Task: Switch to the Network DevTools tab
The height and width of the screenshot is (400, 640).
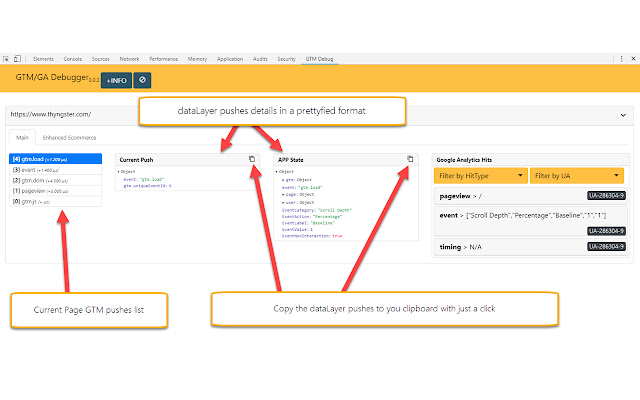Action: 130,60
